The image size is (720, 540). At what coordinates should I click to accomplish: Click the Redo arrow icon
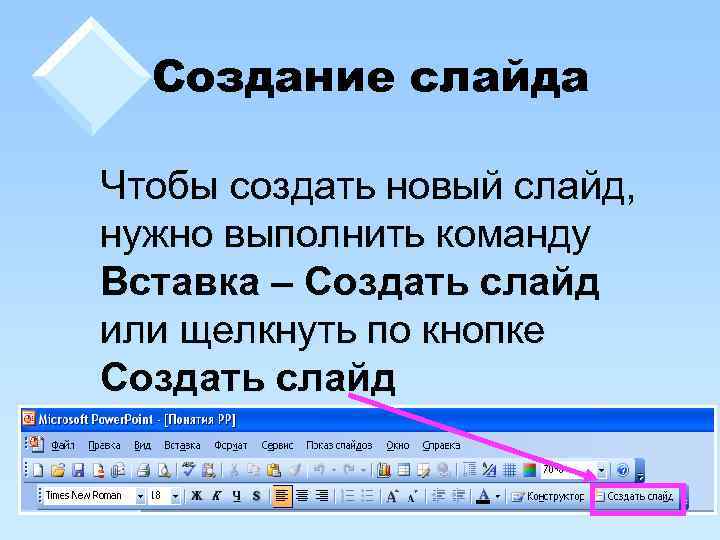click(x=349, y=470)
